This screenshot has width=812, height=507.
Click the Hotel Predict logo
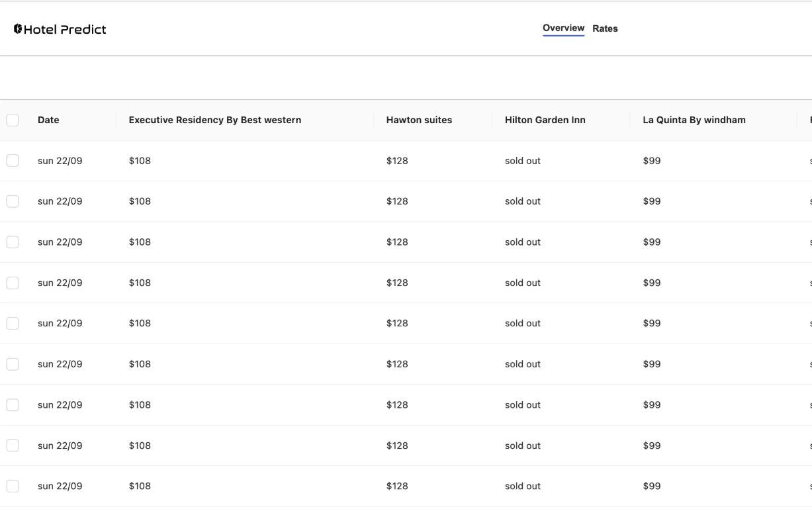tap(60, 29)
